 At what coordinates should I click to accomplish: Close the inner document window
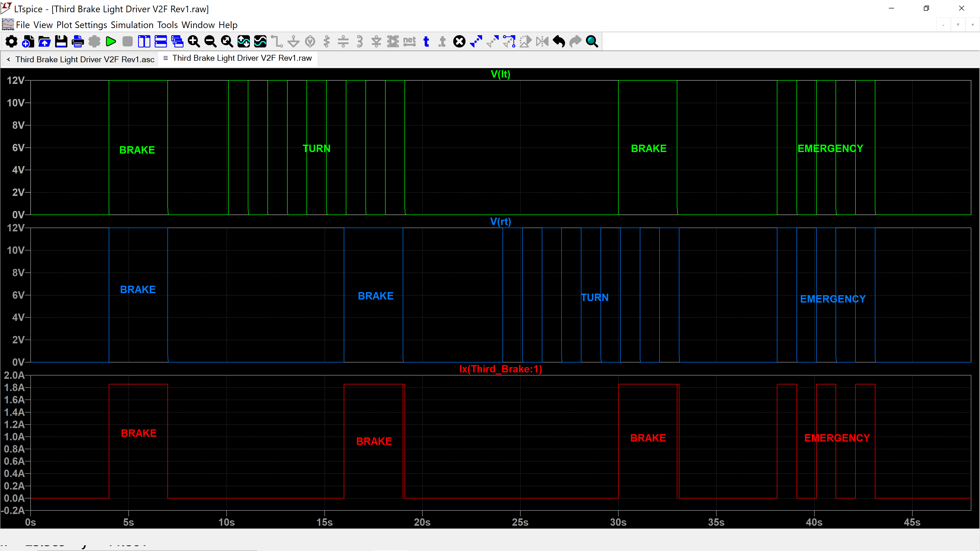pyautogui.click(x=973, y=25)
